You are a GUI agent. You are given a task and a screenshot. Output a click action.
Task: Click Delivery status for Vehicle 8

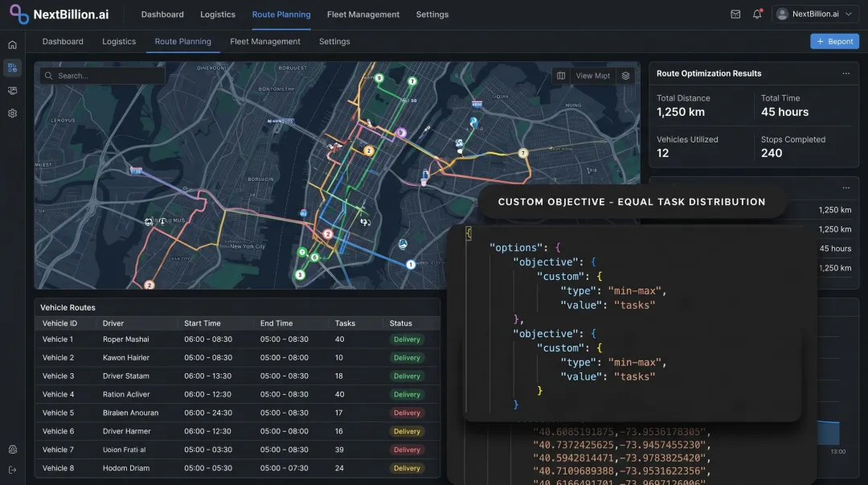point(407,468)
